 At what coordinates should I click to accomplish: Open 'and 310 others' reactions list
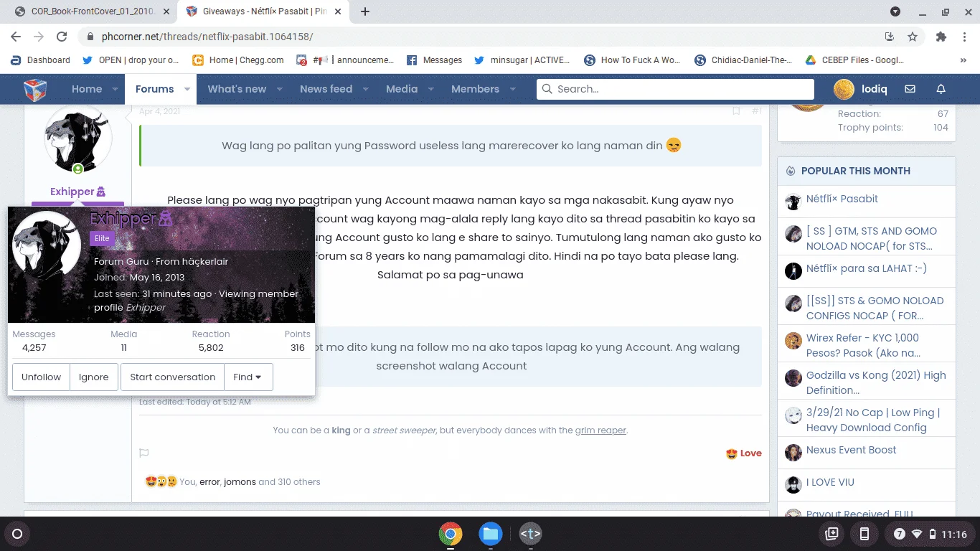(x=289, y=481)
